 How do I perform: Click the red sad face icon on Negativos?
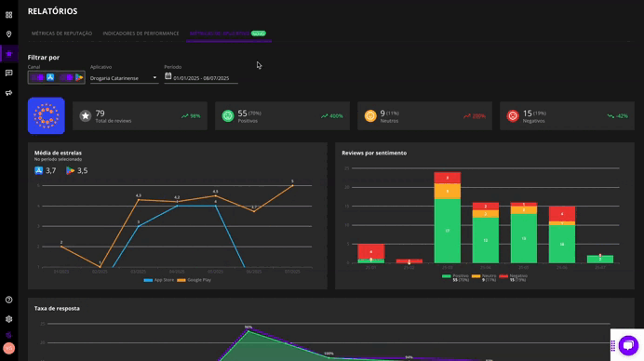(513, 115)
